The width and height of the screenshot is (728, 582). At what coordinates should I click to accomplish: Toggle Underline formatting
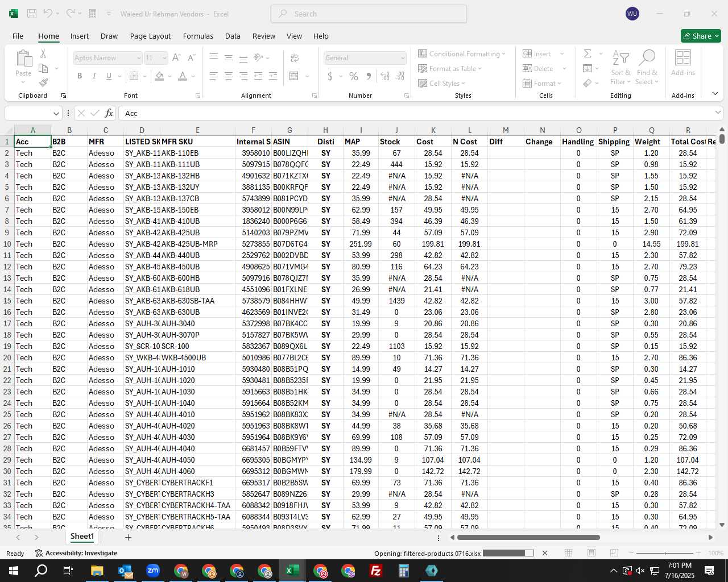108,76
